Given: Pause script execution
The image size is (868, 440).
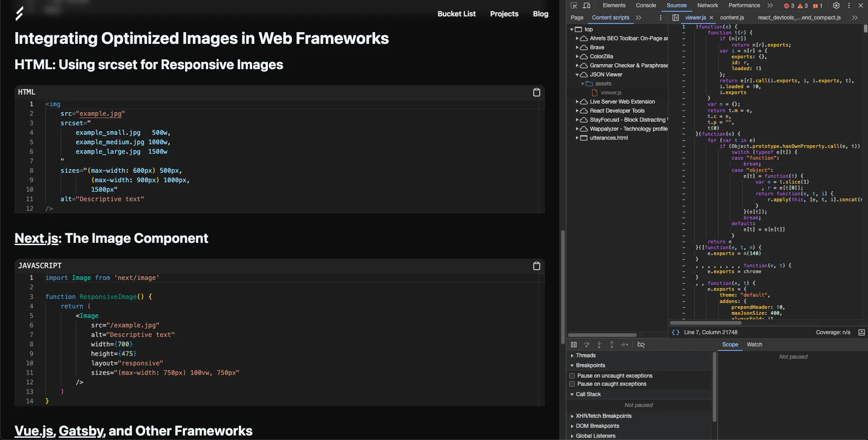Looking at the screenshot, I should [x=574, y=345].
